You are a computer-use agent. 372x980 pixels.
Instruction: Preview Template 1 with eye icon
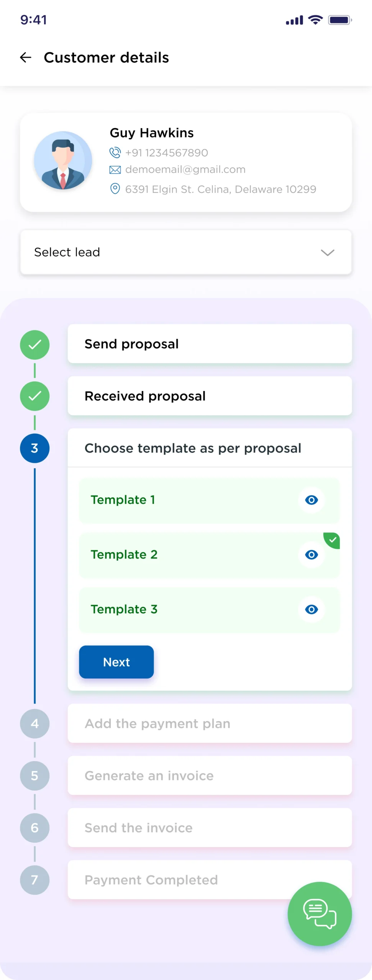[311, 500]
